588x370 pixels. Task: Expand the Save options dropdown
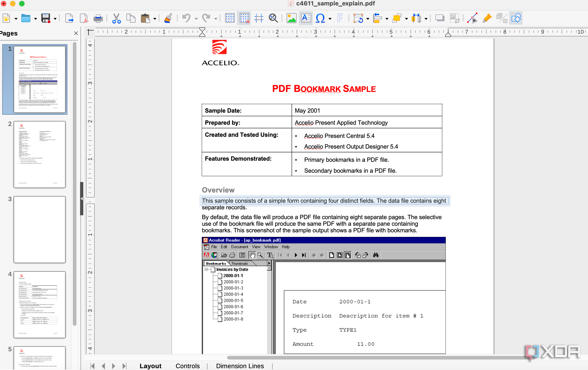pyautogui.click(x=55, y=19)
